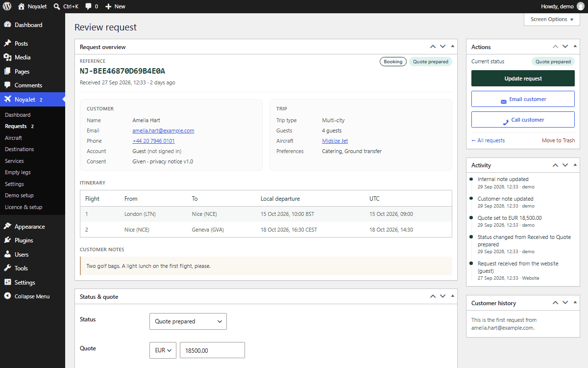Move Request overview panel up
588x368 pixels.
pyautogui.click(x=433, y=47)
